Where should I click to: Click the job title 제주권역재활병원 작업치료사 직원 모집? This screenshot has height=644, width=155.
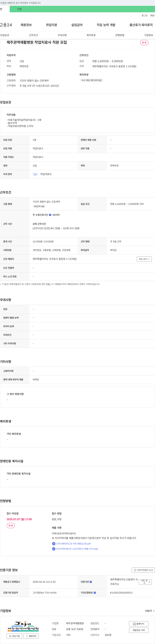click(x=37, y=42)
